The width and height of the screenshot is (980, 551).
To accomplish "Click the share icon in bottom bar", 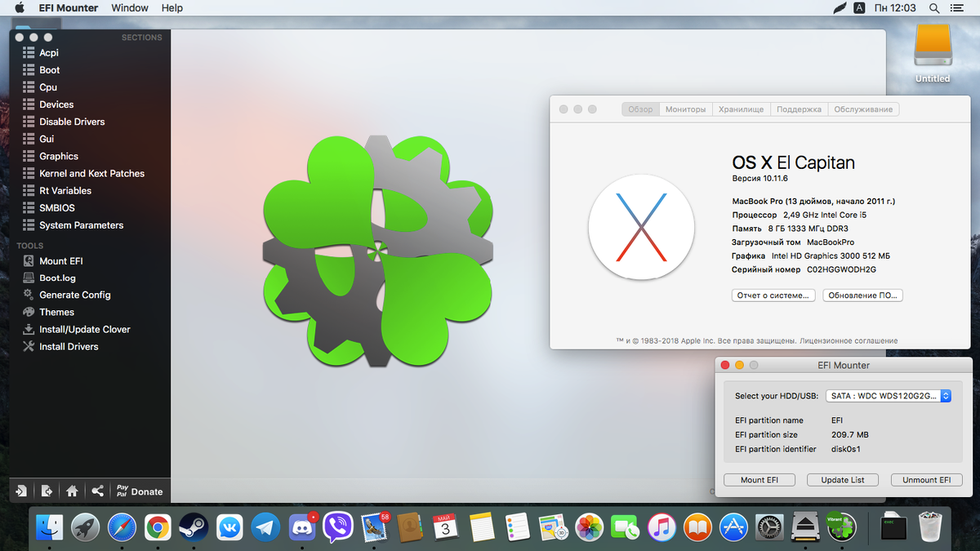I will [x=97, y=491].
